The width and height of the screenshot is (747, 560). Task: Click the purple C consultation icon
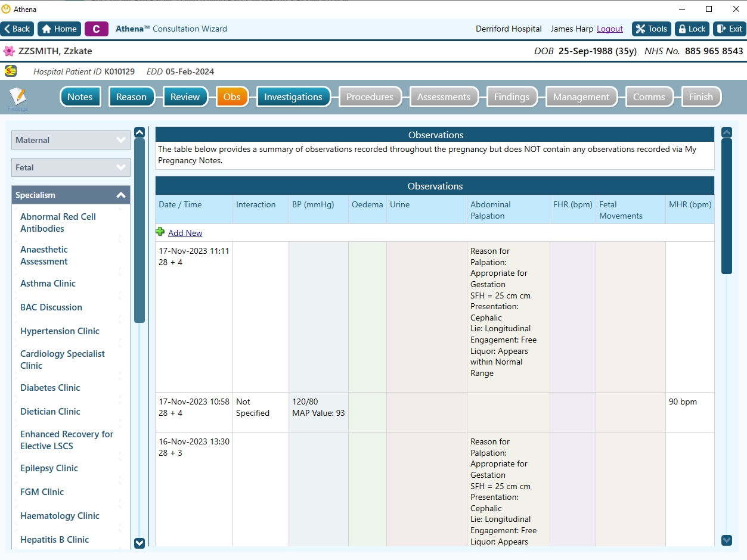97,29
